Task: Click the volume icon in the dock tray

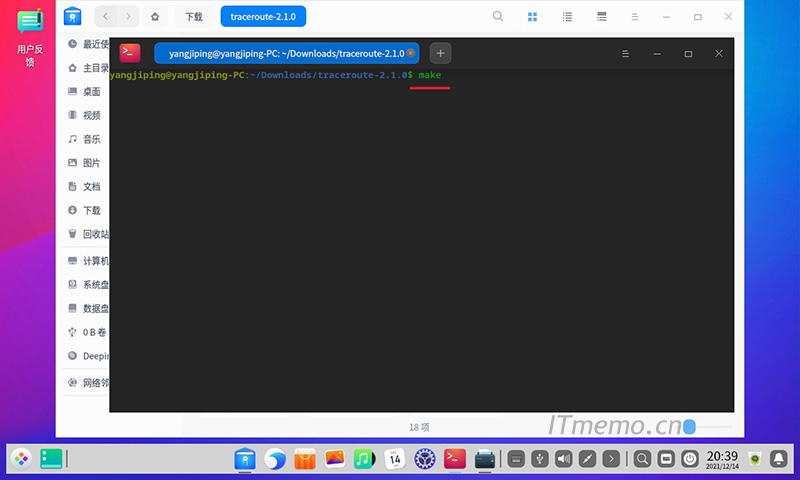Action: pyautogui.click(x=563, y=459)
